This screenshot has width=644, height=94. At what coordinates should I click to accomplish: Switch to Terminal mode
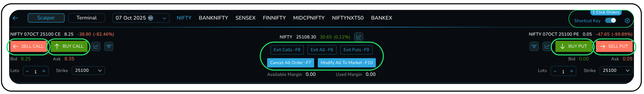(x=86, y=18)
